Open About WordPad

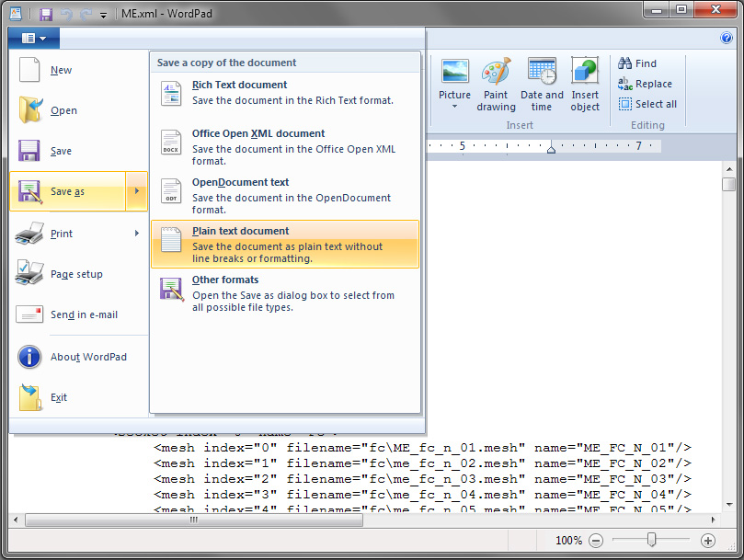88,357
